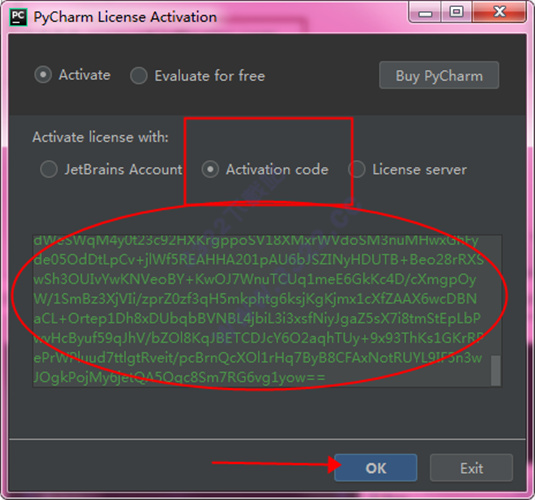Click code line starting with de05OdDtLpCv
Screen dimensions: 535x500
[x=259, y=260]
